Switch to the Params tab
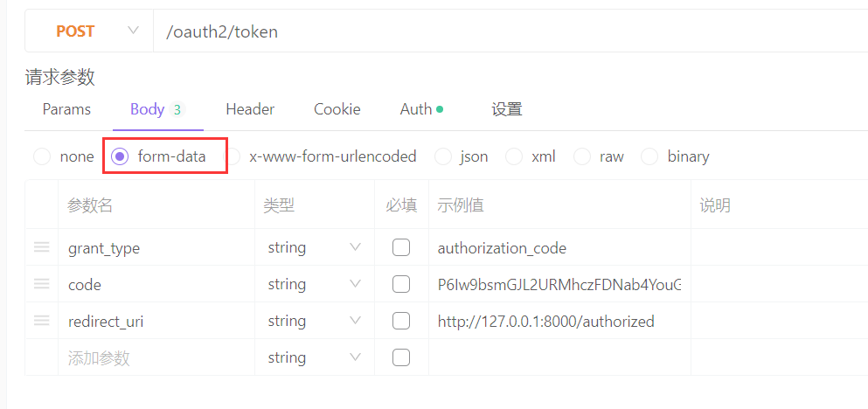 pyautogui.click(x=66, y=109)
